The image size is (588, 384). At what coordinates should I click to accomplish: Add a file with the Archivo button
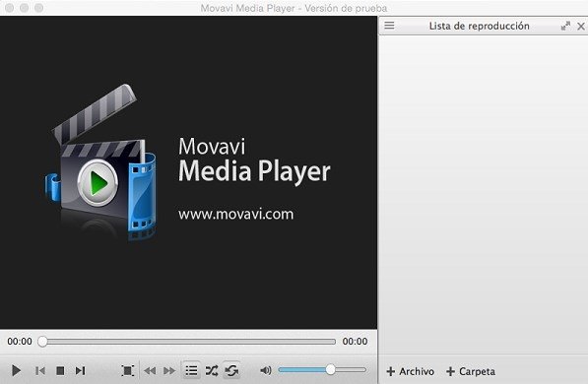pyautogui.click(x=410, y=371)
